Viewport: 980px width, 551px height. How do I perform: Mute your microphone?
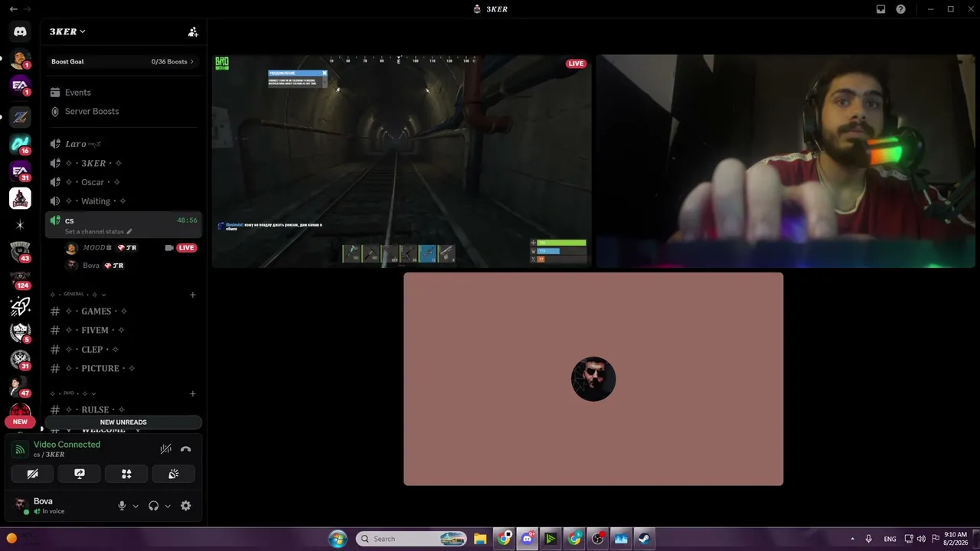click(121, 506)
